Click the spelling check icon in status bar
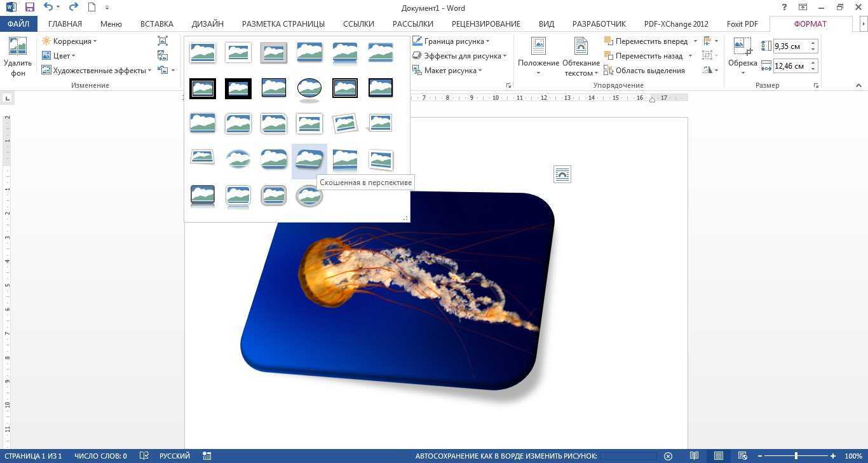 [144, 456]
